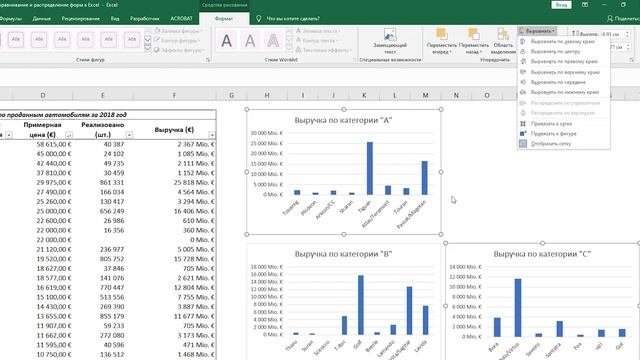
Task: Open the ribbon display options icon
Action: click(585, 5)
